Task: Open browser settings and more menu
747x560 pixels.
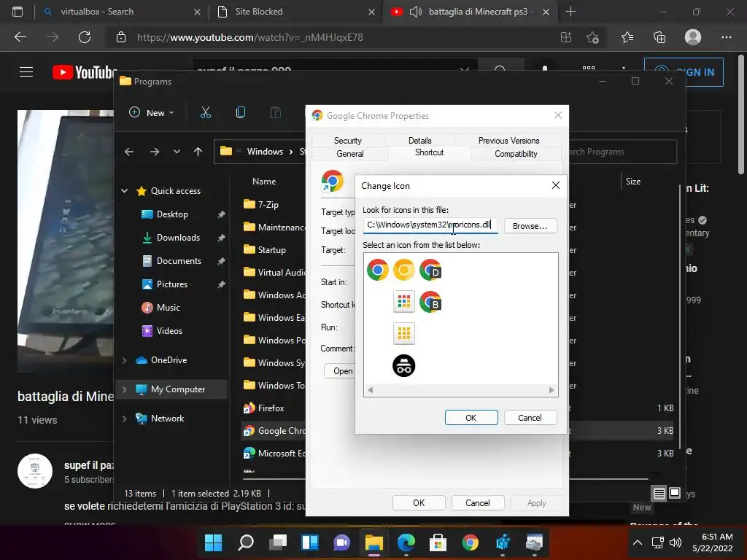Action: (x=726, y=37)
